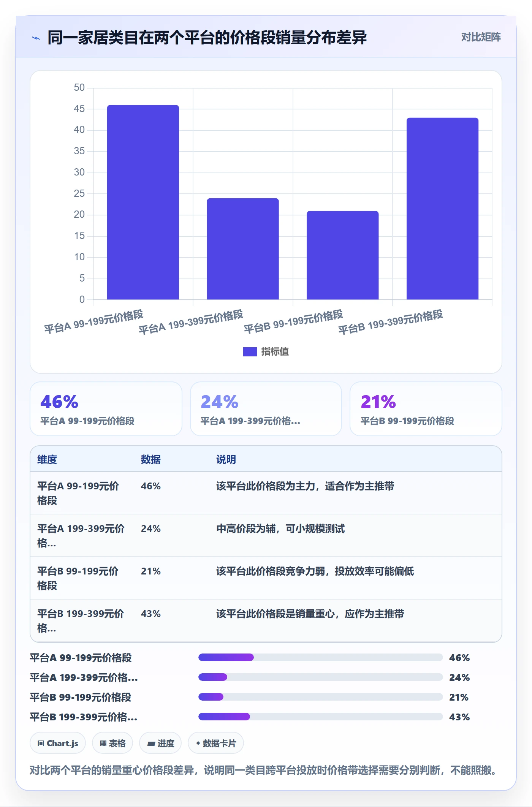Image resolution: width=532 pixels, height=807 pixels.
Task: Click the 进度 tag chip
Action: tap(160, 743)
